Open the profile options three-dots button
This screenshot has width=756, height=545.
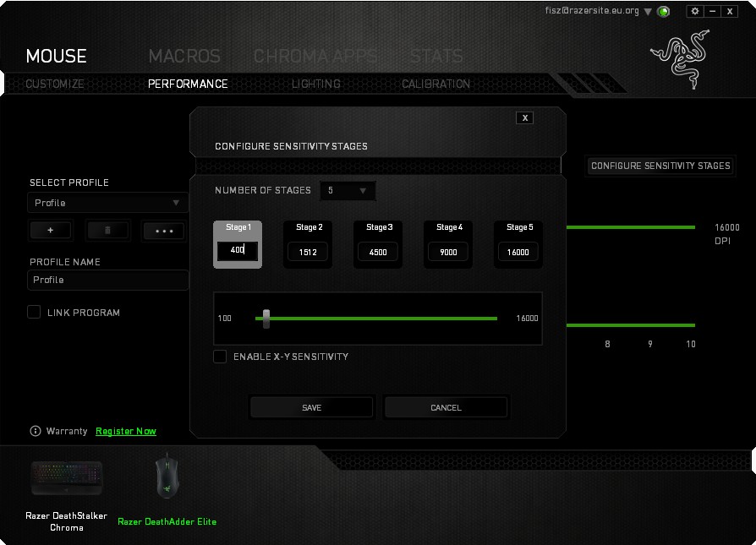(163, 231)
